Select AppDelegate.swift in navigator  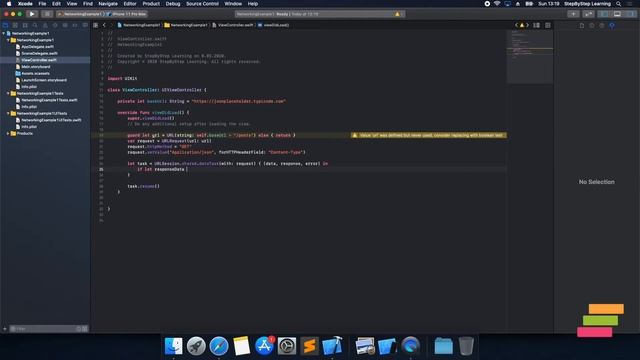pos(38,47)
